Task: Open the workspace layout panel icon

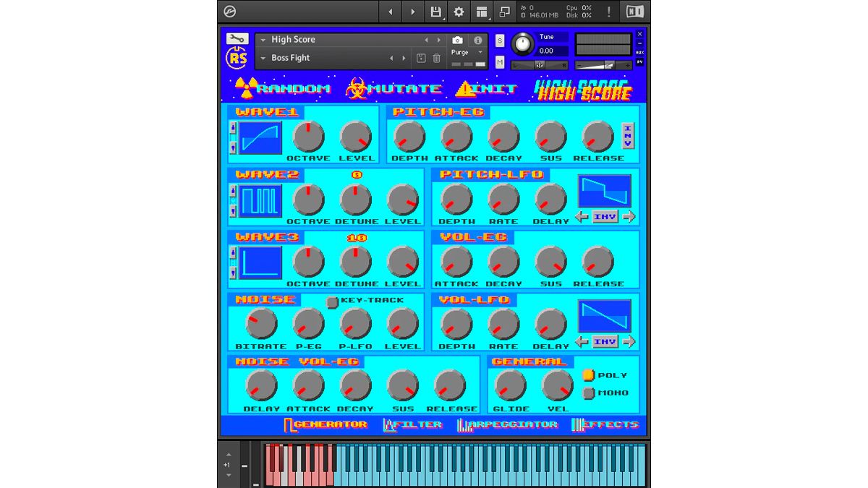Action: pos(482,12)
